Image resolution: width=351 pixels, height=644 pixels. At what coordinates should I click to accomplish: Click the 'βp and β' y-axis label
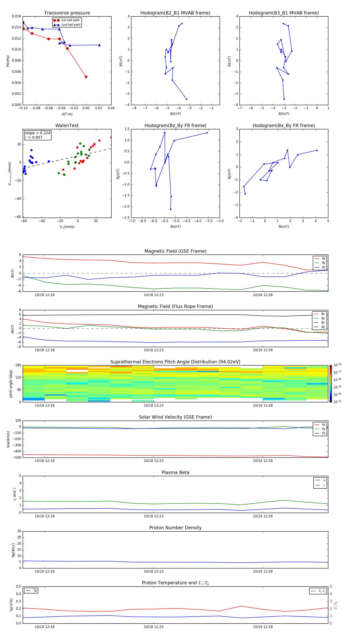[x=14, y=494]
